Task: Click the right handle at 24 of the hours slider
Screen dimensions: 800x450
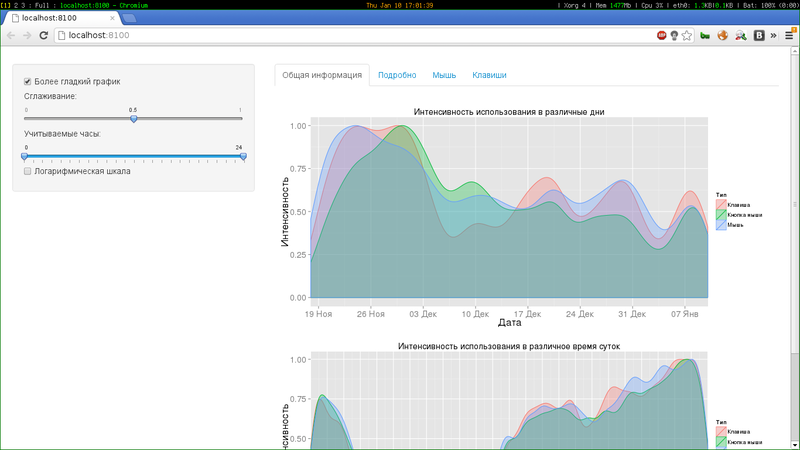Action: (x=243, y=156)
